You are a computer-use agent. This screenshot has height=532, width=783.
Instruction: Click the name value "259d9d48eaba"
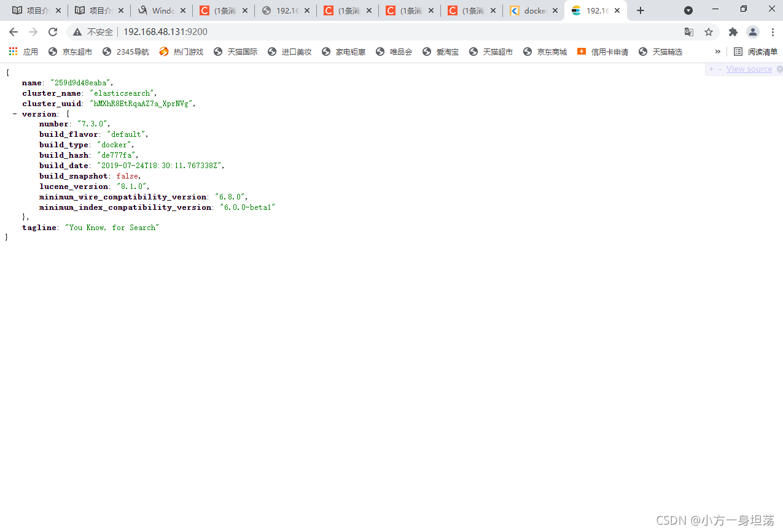(80, 83)
